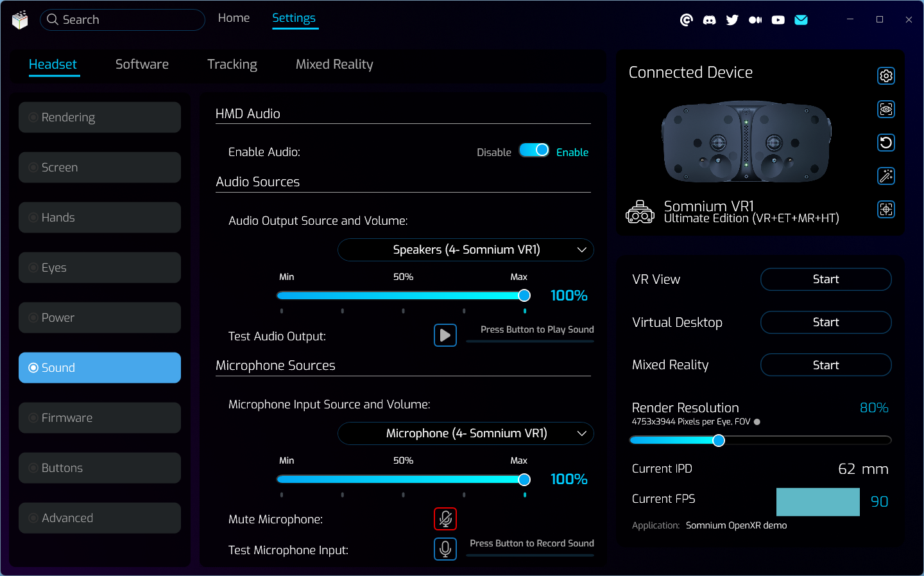Expand the Microphone input source dropdown
Screen dimensions: 924x576
coord(466,433)
